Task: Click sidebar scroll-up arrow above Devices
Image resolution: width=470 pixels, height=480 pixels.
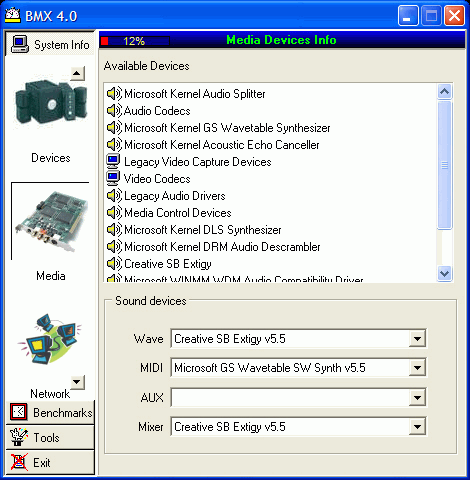Action: [x=77, y=73]
